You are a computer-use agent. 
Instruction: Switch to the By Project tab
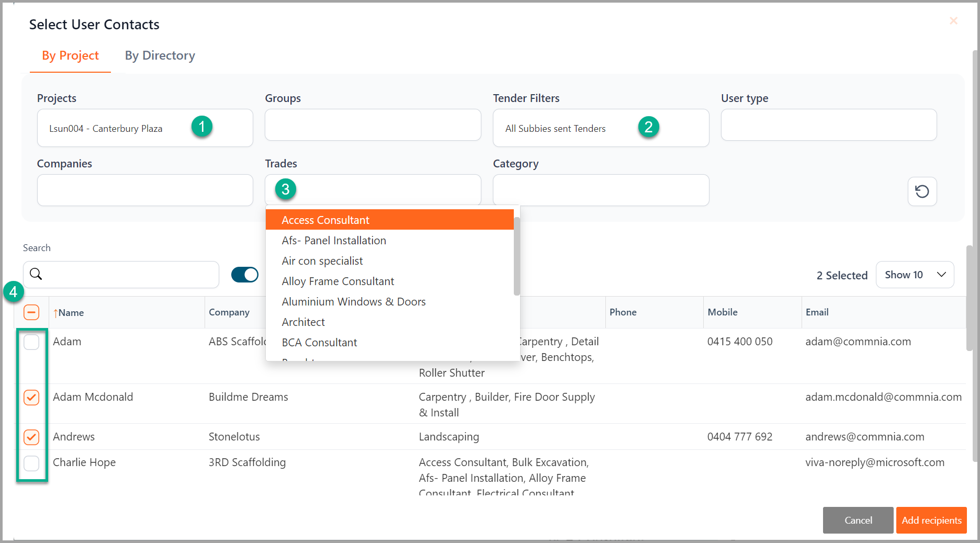coord(70,55)
